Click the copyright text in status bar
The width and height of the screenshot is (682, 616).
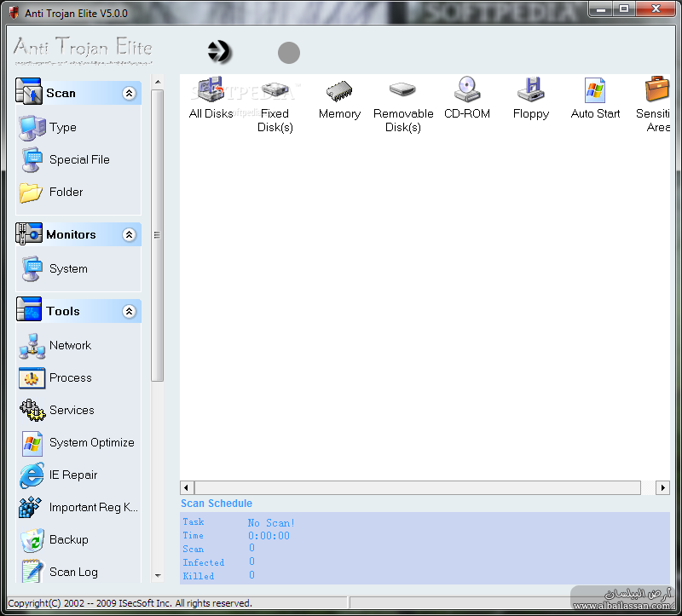[x=130, y=603]
